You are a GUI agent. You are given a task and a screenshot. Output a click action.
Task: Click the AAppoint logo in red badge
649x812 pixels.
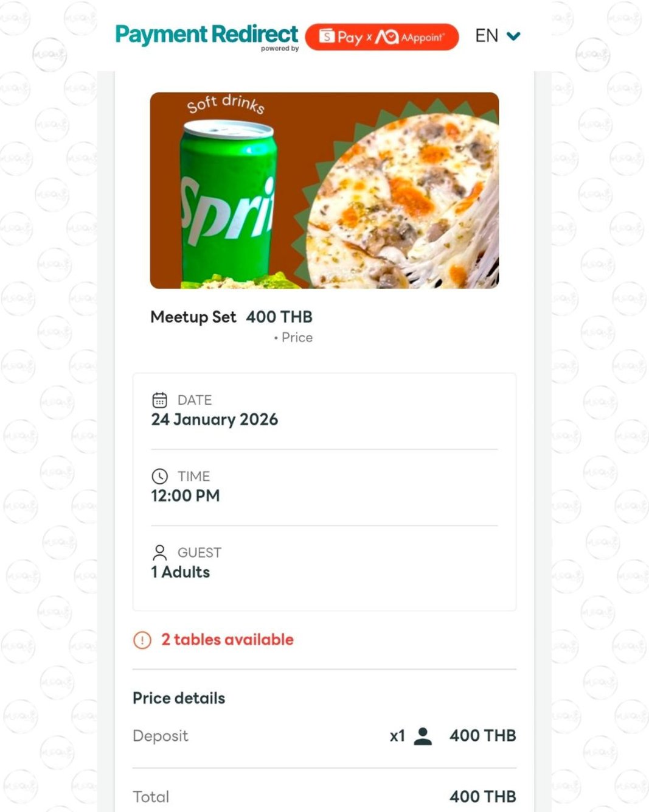[x=411, y=37]
